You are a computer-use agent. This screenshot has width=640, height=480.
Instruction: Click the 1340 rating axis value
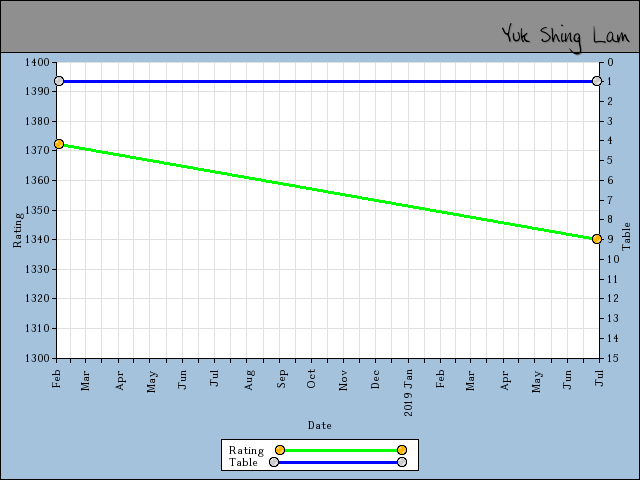click(x=37, y=239)
